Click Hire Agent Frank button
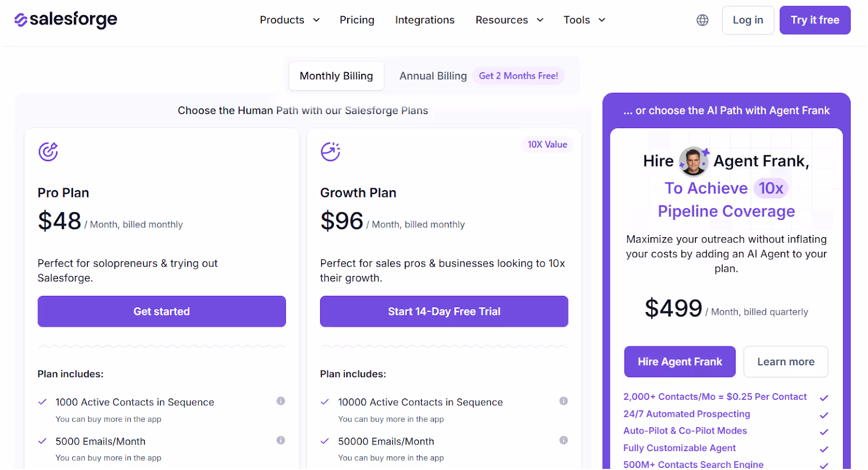The height and width of the screenshot is (470, 868). 680,362
